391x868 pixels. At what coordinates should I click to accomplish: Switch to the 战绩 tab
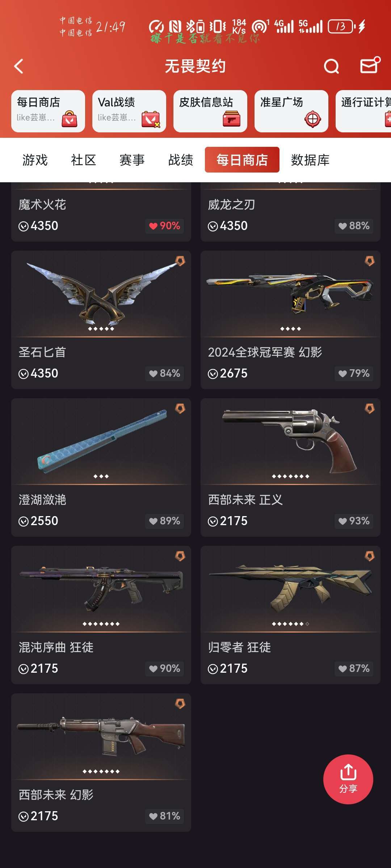[181, 160]
